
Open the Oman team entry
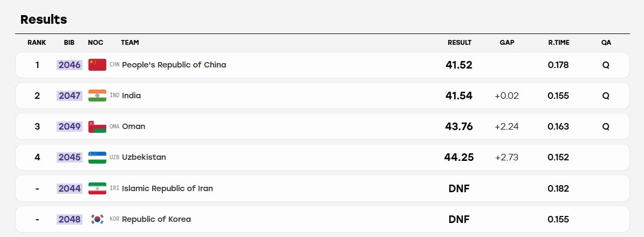133,126
